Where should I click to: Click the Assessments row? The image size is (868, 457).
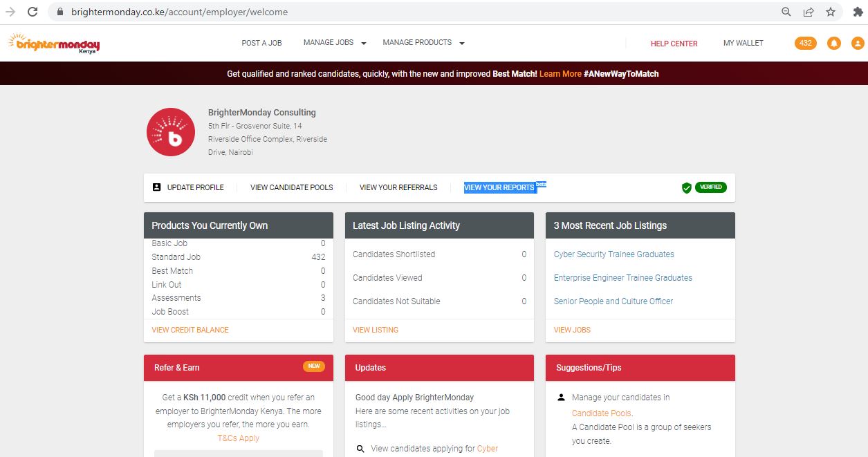[239, 298]
